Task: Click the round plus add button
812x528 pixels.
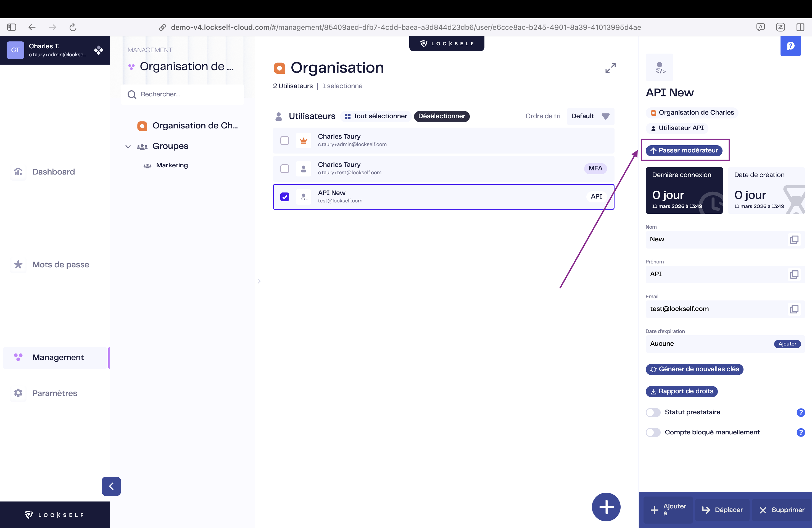Action: 606,507
